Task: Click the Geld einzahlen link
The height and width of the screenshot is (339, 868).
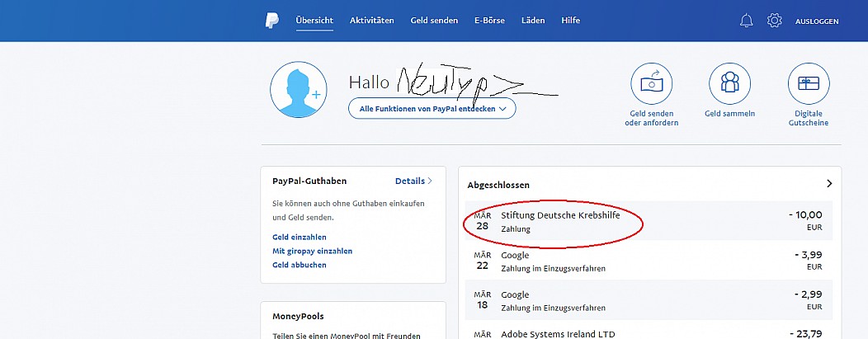Action: [300, 238]
